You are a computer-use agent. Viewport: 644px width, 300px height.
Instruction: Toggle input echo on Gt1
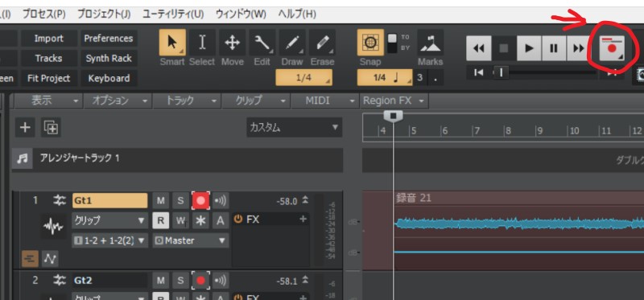coord(221,201)
